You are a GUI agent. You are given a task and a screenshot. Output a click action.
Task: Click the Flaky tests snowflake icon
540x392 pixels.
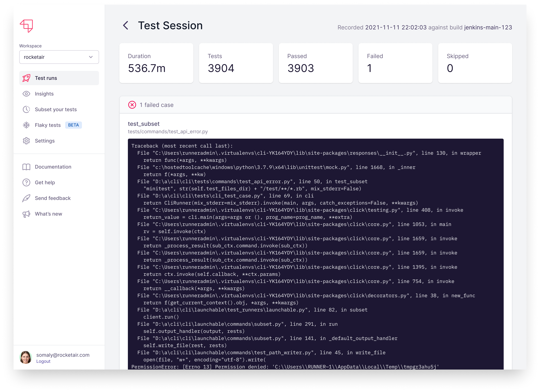pyautogui.click(x=26, y=125)
